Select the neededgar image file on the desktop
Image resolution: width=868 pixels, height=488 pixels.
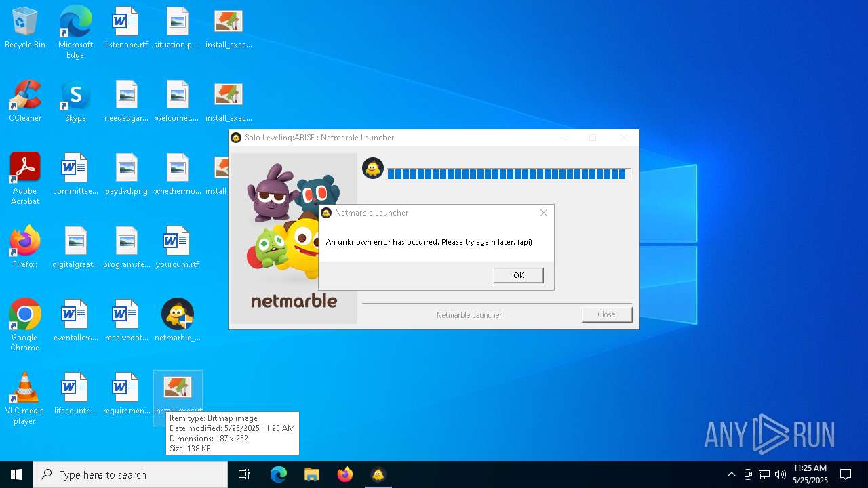click(126, 102)
